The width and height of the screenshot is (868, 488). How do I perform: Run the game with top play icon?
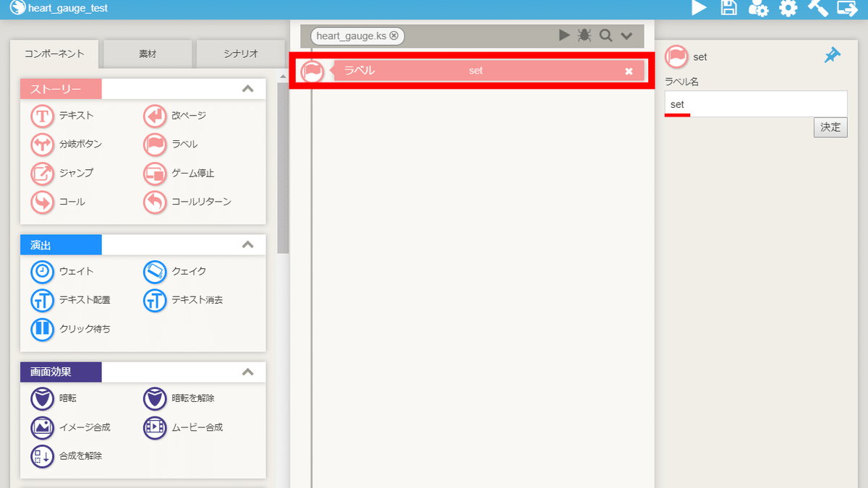tap(699, 8)
